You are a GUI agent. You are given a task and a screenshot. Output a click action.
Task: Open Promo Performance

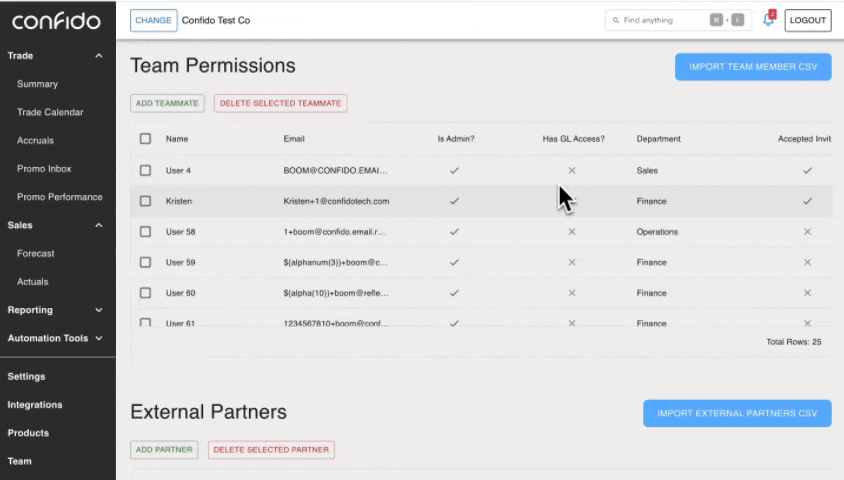(60, 197)
